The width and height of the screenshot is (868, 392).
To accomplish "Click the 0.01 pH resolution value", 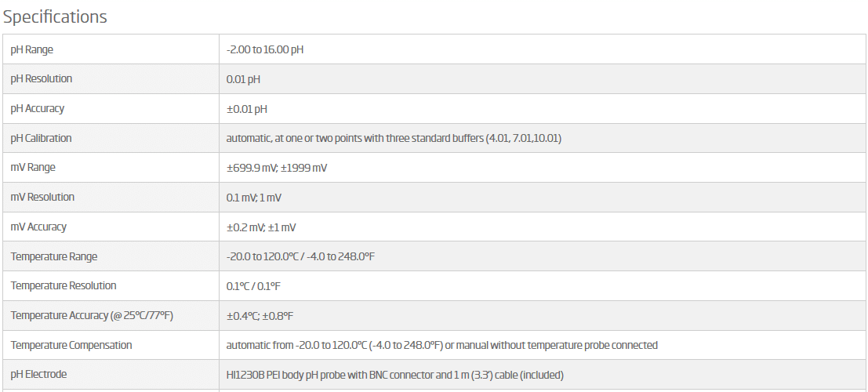I will pyautogui.click(x=243, y=79).
